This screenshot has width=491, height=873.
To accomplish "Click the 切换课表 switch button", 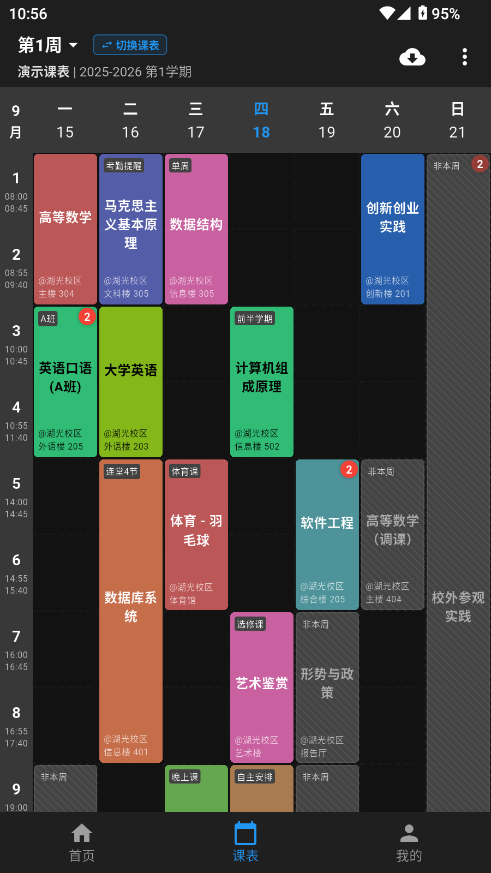I will 130,45.
